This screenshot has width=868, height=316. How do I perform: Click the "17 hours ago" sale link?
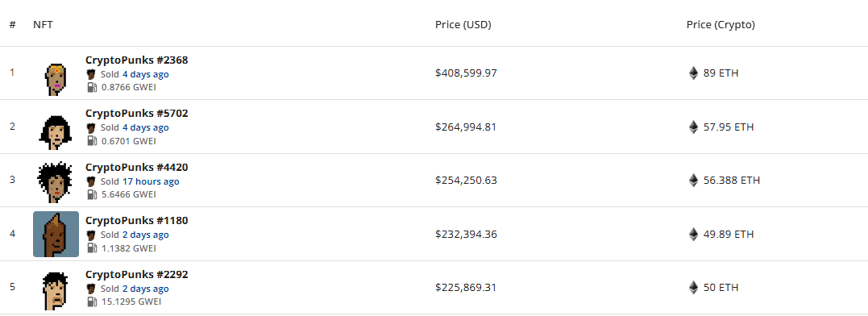click(x=151, y=181)
